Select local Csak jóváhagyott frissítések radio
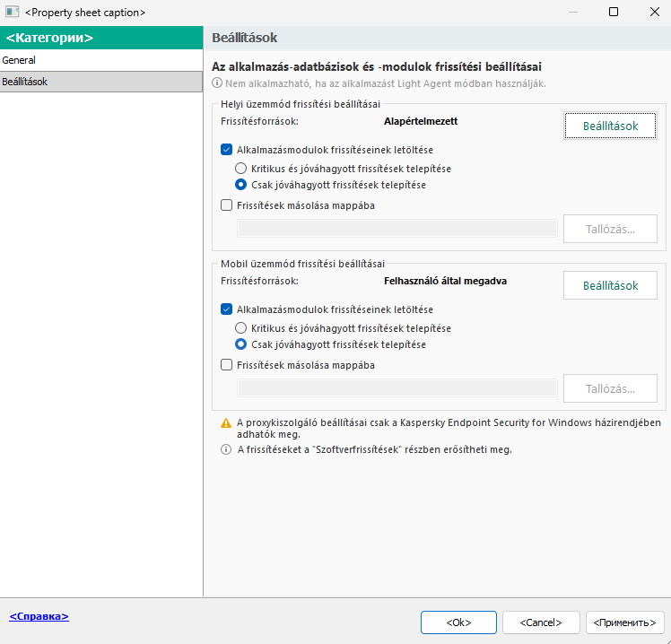The width and height of the screenshot is (671, 644). coord(240,185)
